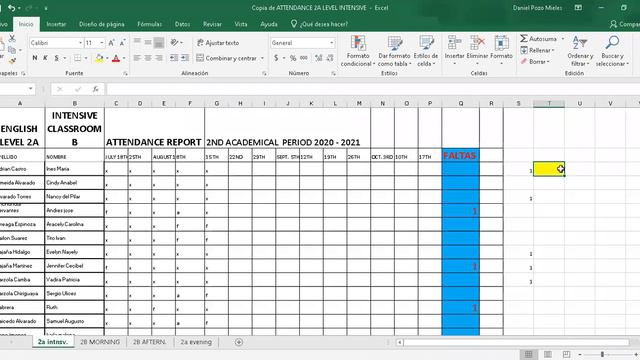Align cell text left
This screenshot has height=360, width=640.
[x=137, y=58]
